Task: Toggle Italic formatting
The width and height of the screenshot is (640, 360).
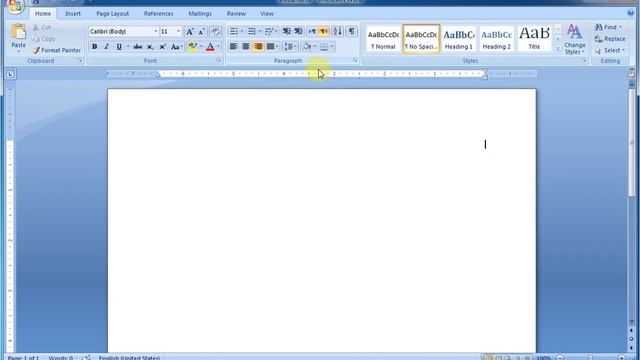Action: point(107,47)
